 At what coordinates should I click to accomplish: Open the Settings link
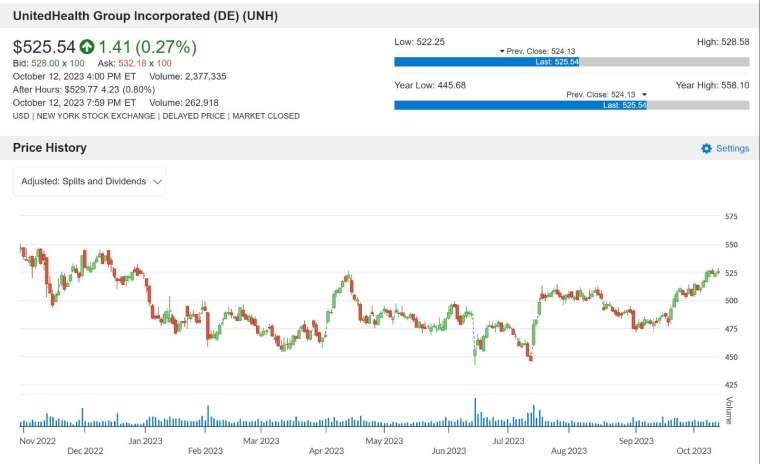coord(732,148)
